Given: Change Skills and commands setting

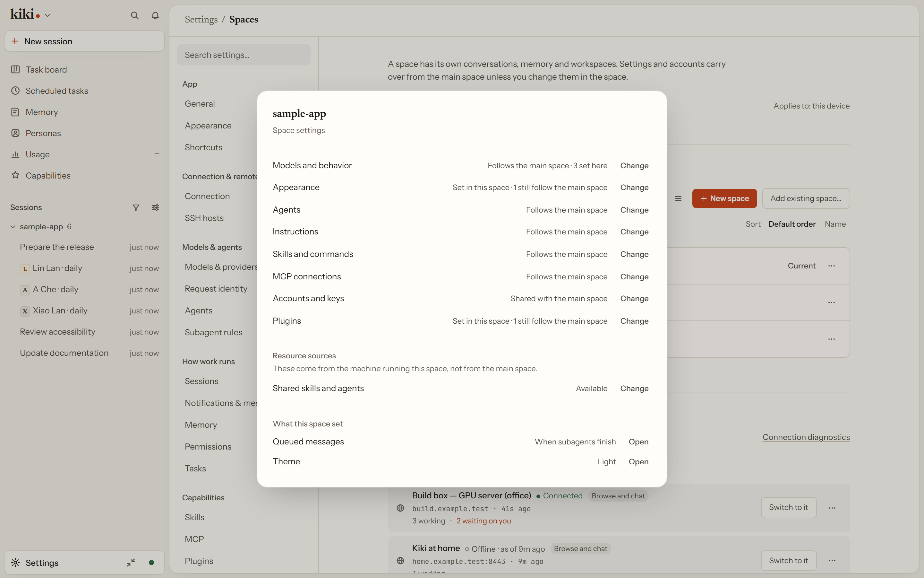Looking at the screenshot, I should click(634, 255).
